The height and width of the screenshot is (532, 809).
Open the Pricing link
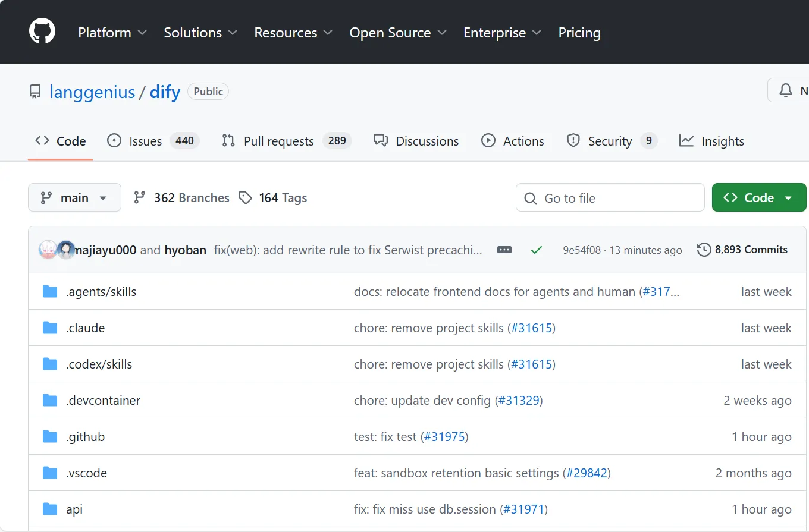[x=579, y=33]
